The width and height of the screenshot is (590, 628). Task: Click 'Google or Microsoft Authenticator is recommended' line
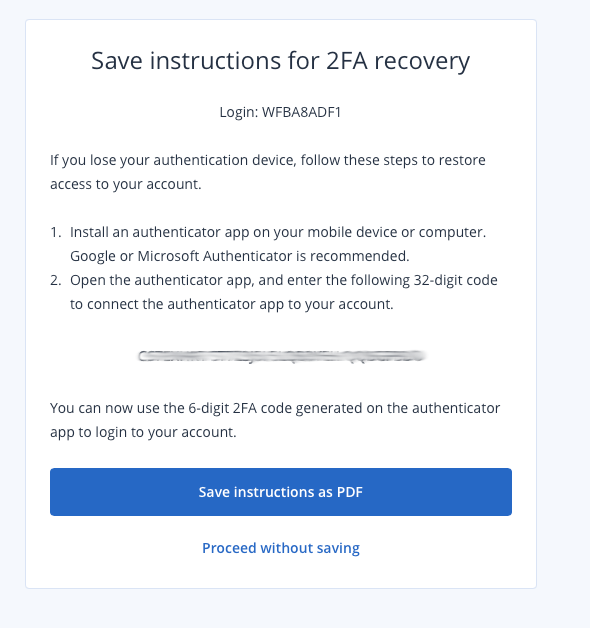pos(240,256)
